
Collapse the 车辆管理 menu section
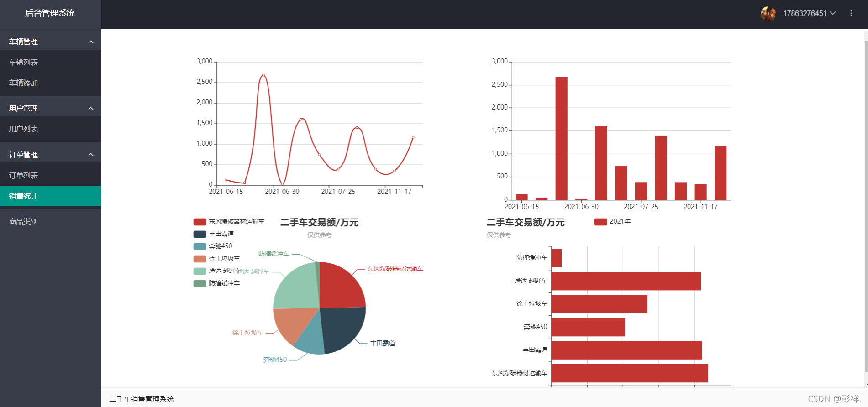(51, 42)
